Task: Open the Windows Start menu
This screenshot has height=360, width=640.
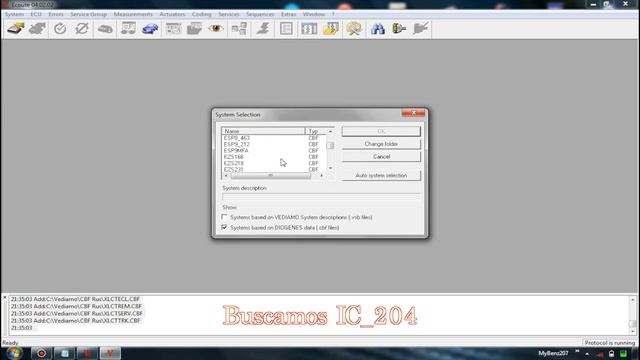Action: [14, 353]
